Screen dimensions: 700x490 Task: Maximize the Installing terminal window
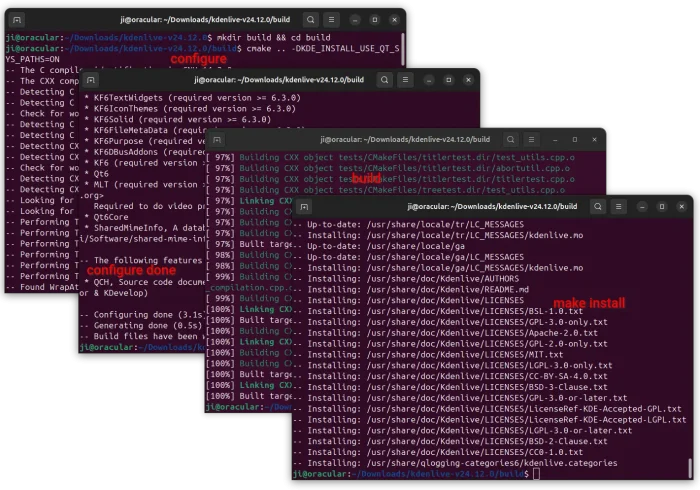pos(662,207)
